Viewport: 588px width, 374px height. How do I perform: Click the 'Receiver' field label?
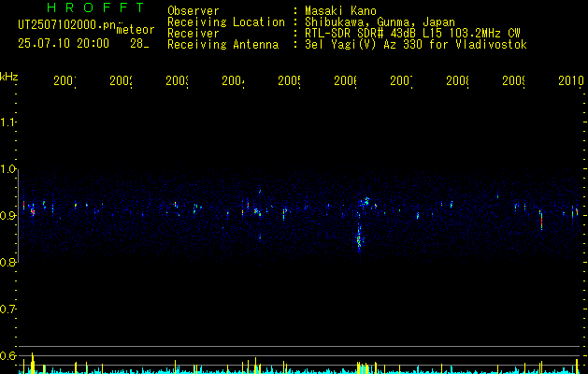coord(194,34)
